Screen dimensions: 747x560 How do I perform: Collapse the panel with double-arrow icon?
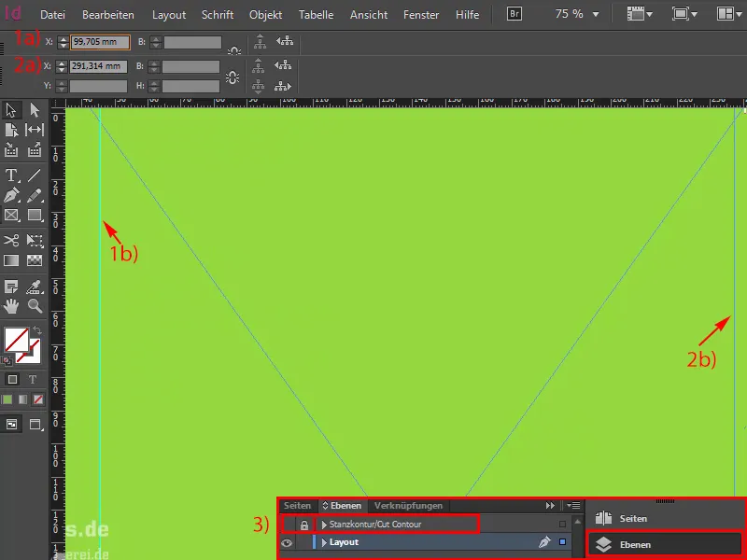[550, 506]
